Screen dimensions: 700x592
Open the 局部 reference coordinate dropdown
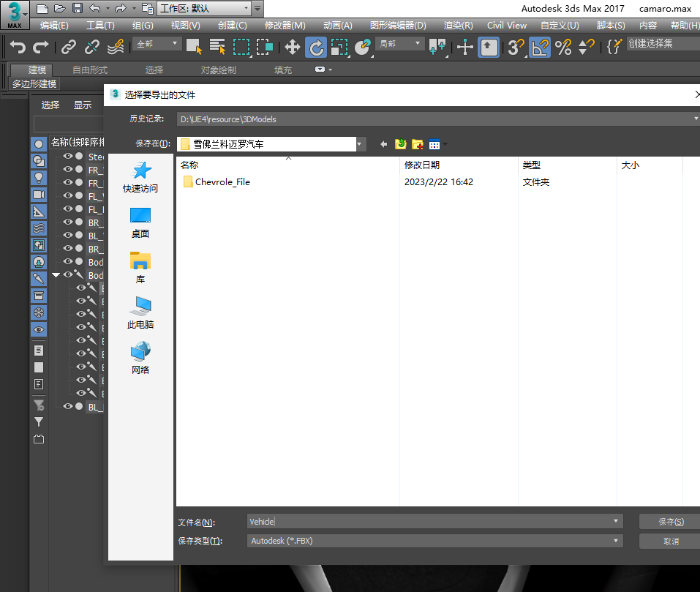point(399,44)
